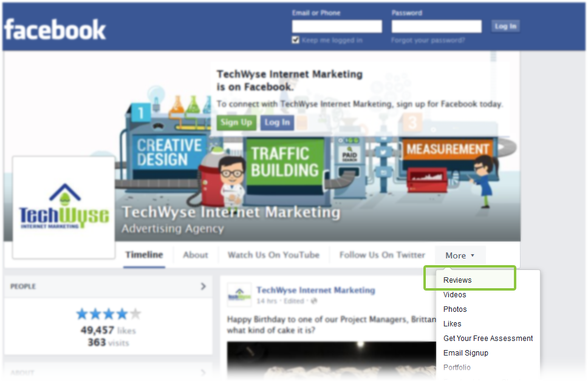Open the More dropdown tab
This screenshot has height=381, width=588.
point(460,255)
